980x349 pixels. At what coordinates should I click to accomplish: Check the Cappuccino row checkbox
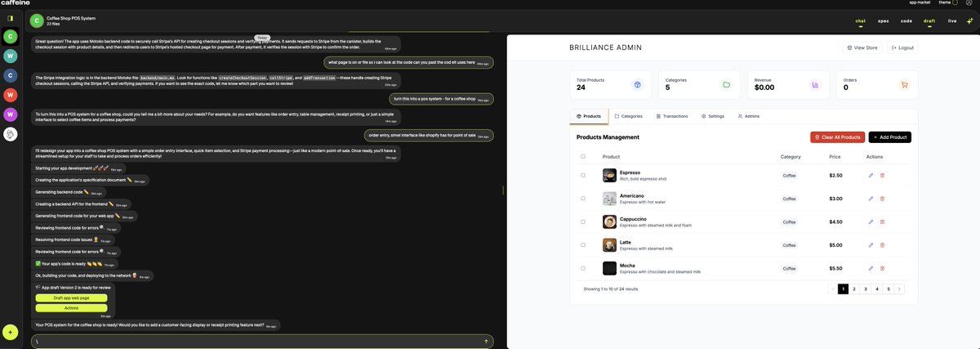click(582, 221)
